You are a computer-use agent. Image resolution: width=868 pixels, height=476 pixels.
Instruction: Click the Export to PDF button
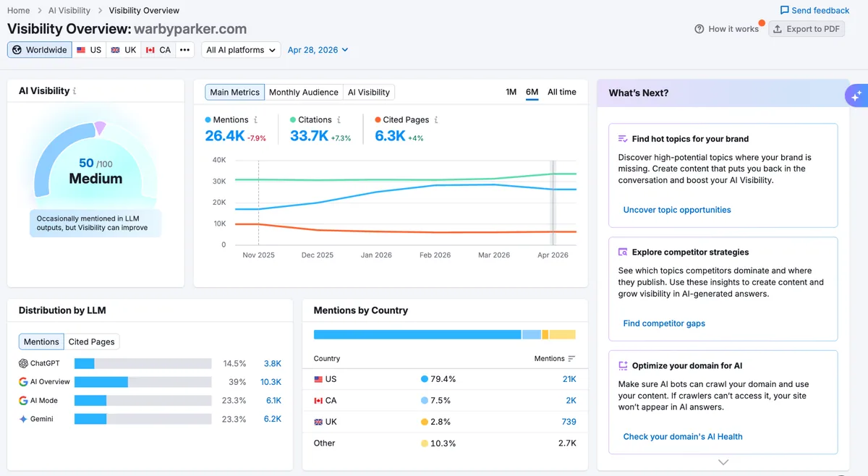coord(807,29)
